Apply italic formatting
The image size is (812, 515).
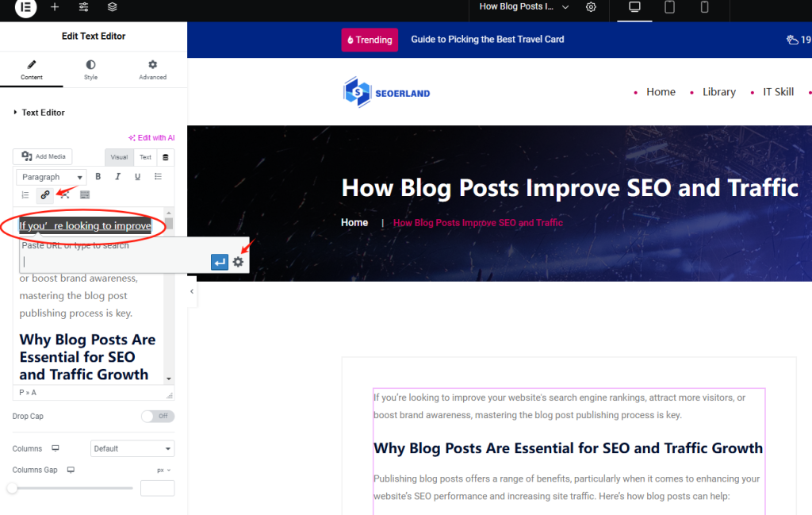click(x=117, y=177)
